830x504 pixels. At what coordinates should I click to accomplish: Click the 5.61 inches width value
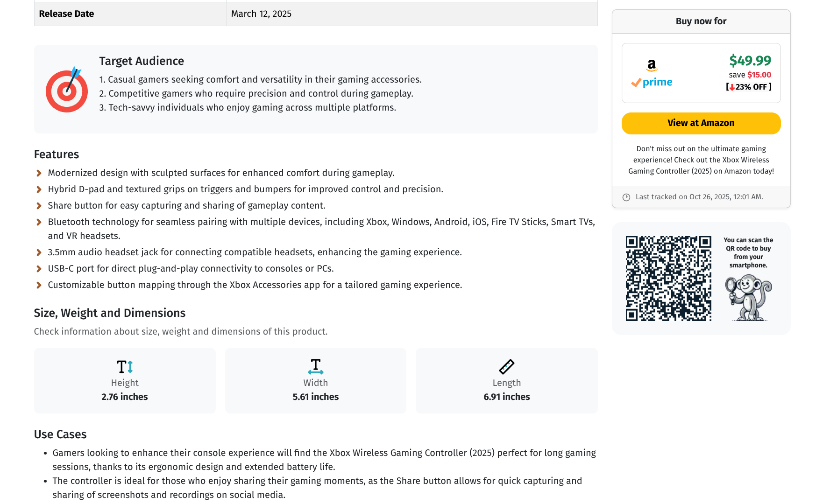pos(316,397)
